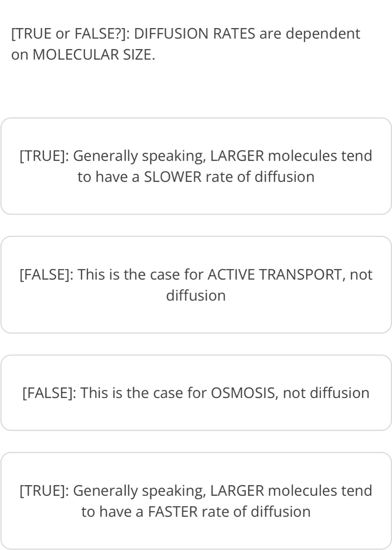Click the [TRUE] label in the first card
Screen dimensions: 392x550
tap(42, 156)
